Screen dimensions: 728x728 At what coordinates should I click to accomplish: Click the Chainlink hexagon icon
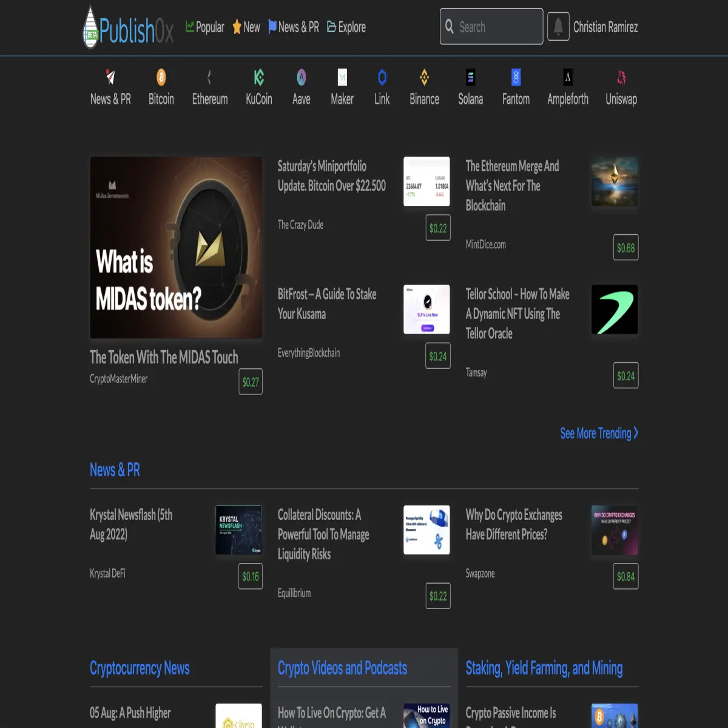pyautogui.click(x=382, y=77)
